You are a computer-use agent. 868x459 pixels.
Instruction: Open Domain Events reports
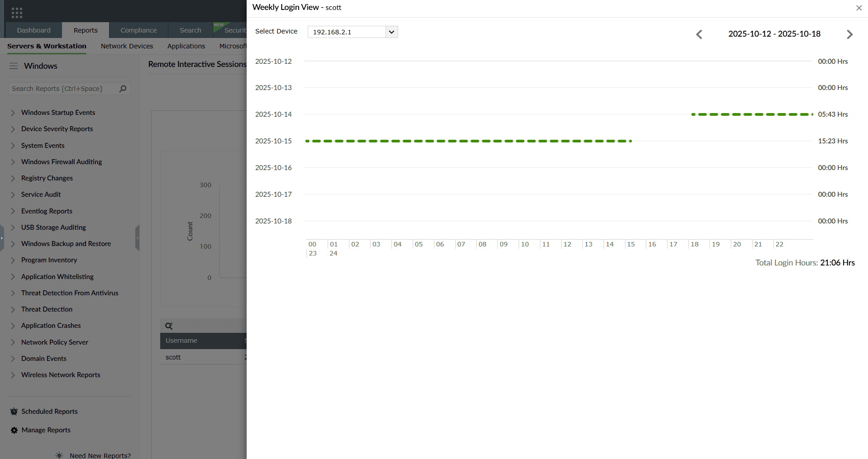coord(44,359)
